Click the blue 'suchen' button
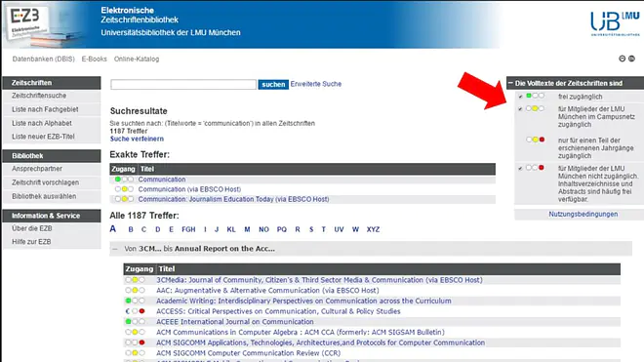Image resolution: width=644 pixels, height=362 pixels. point(273,84)
